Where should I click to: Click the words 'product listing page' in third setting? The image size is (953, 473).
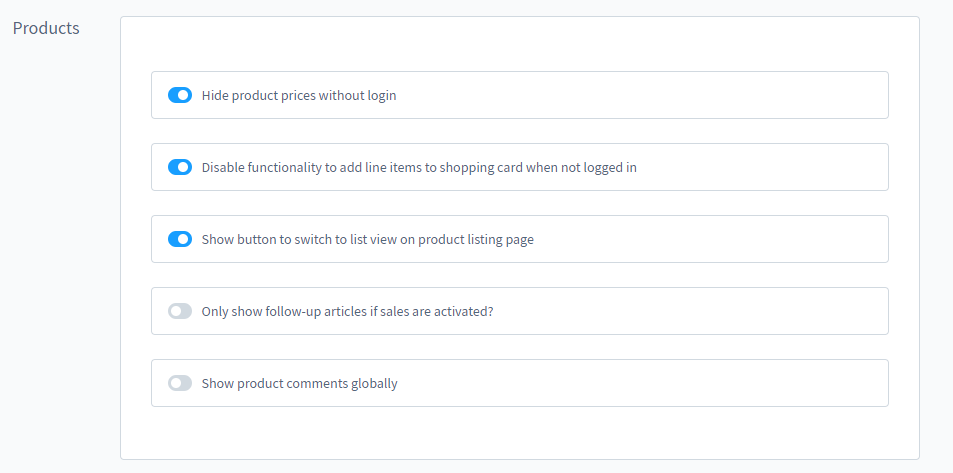[x=476, y=240]
